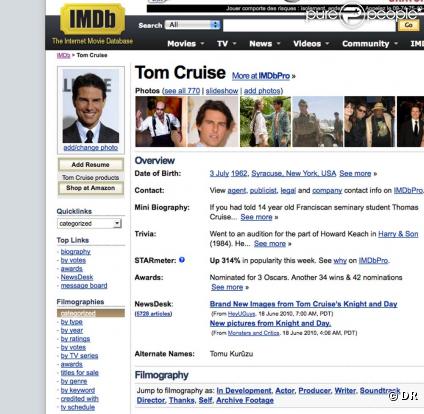Open Brand New Images Knight and Day article
The image size is (424, 414).
[303, 304]
